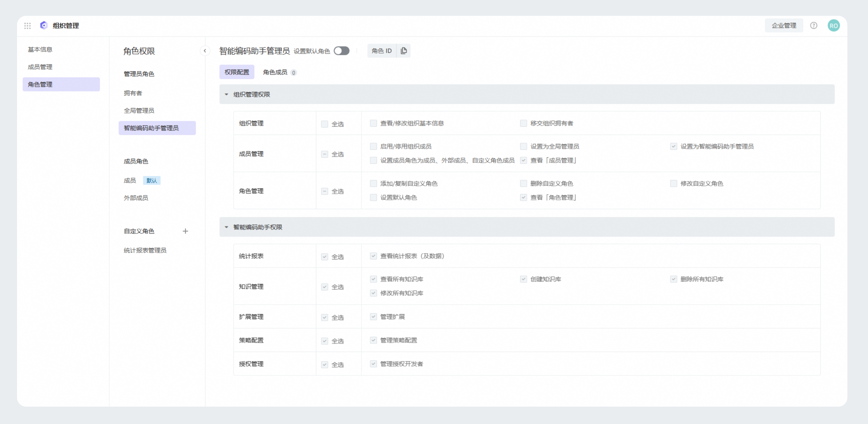
Task: Click the RO user avatar
Action: point(834,25)
